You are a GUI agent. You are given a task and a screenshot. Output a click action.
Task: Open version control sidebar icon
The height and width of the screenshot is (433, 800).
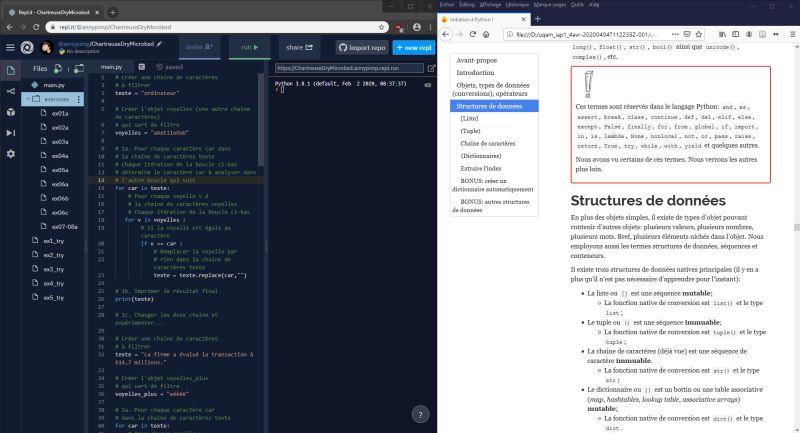[11, 91]
